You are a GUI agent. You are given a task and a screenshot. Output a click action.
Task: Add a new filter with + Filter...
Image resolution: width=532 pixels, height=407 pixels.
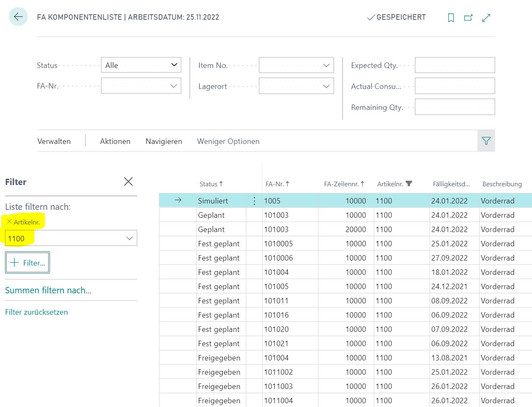coord(27,263)
